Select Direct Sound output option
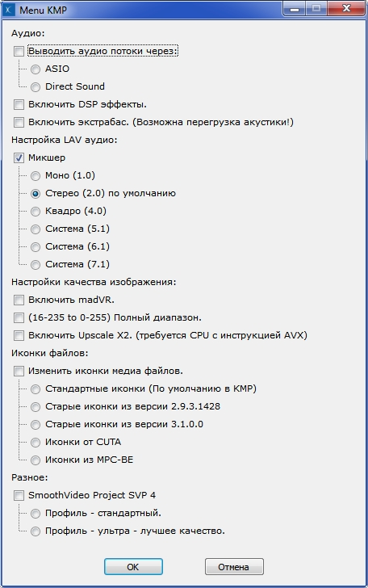This screenshot has width=368, height=588. pos(36,86)
